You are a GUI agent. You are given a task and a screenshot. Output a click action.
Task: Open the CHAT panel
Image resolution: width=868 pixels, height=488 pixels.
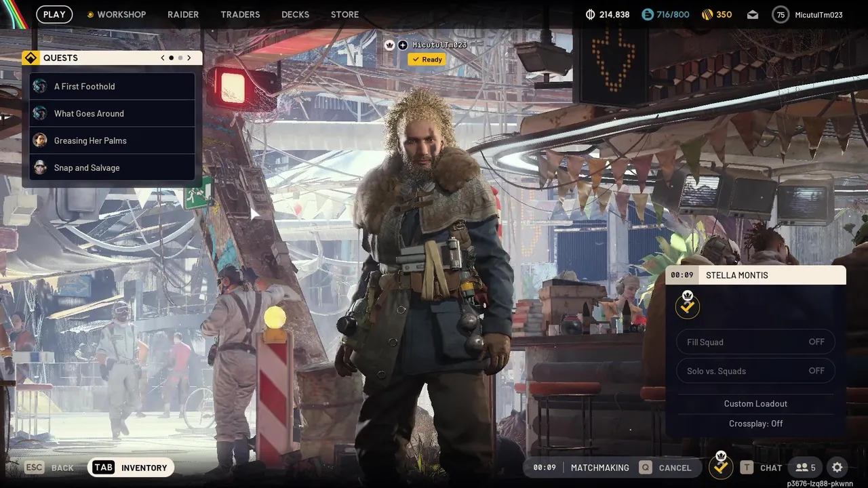[x=771, y=468]
